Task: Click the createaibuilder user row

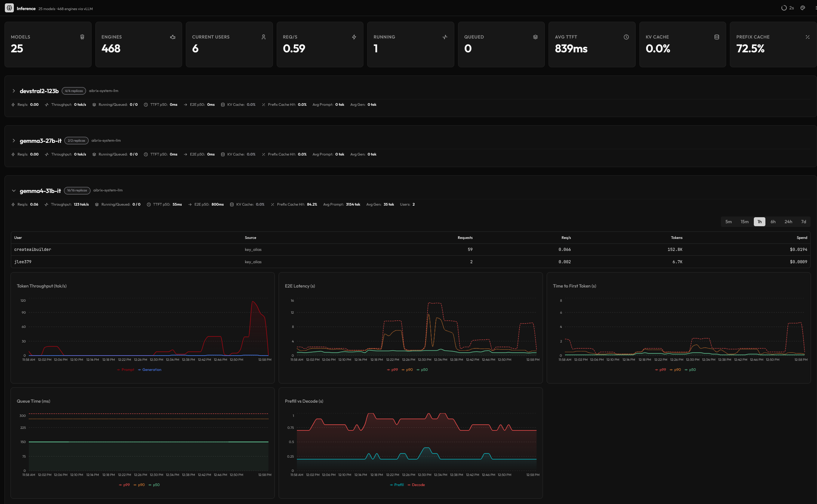Action: coord(411,249)
